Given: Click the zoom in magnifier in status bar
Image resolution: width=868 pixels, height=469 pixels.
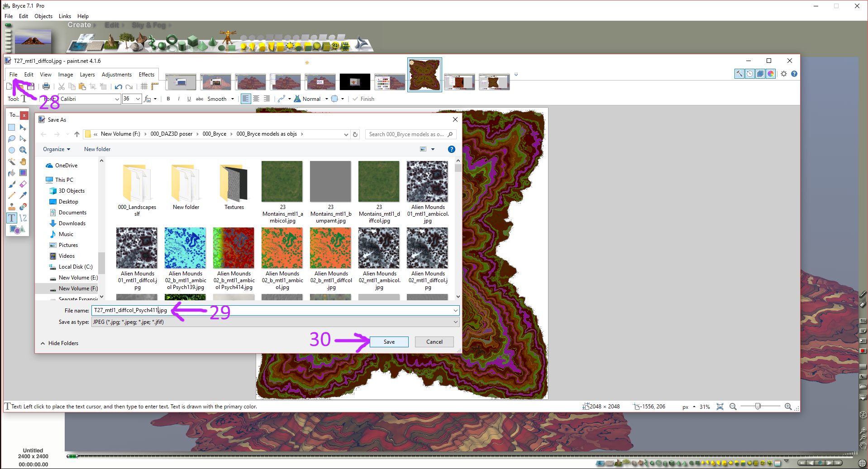Looking at the screenshot, I should click(x=788, y=407).
